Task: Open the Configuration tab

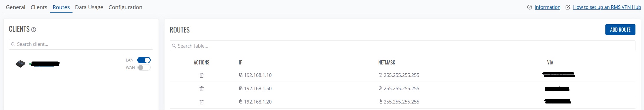Action: click(125, 7)
